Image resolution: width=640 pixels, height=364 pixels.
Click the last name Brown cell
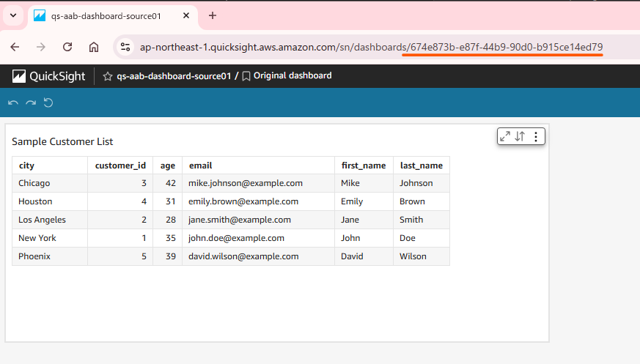coord(422,201)
